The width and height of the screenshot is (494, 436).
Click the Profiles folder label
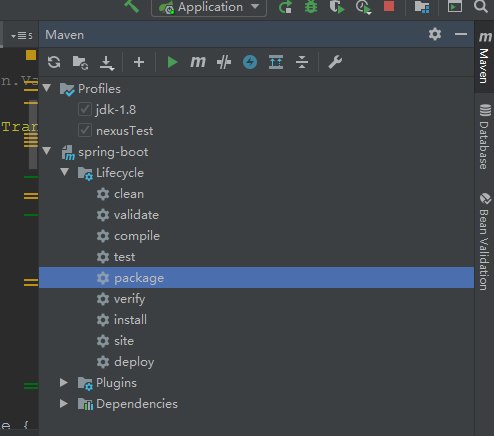pyautogui.click(x=99, y=89)
